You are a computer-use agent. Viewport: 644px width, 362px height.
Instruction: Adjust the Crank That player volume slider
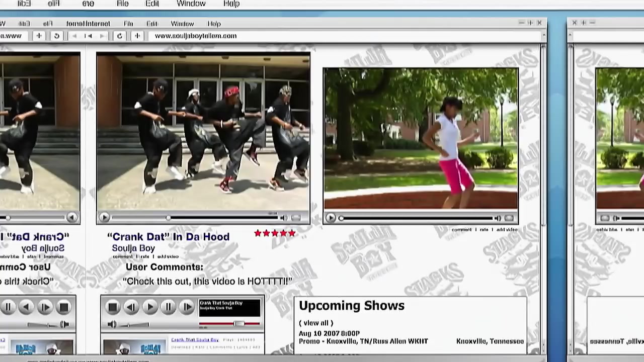pos(134,325)
